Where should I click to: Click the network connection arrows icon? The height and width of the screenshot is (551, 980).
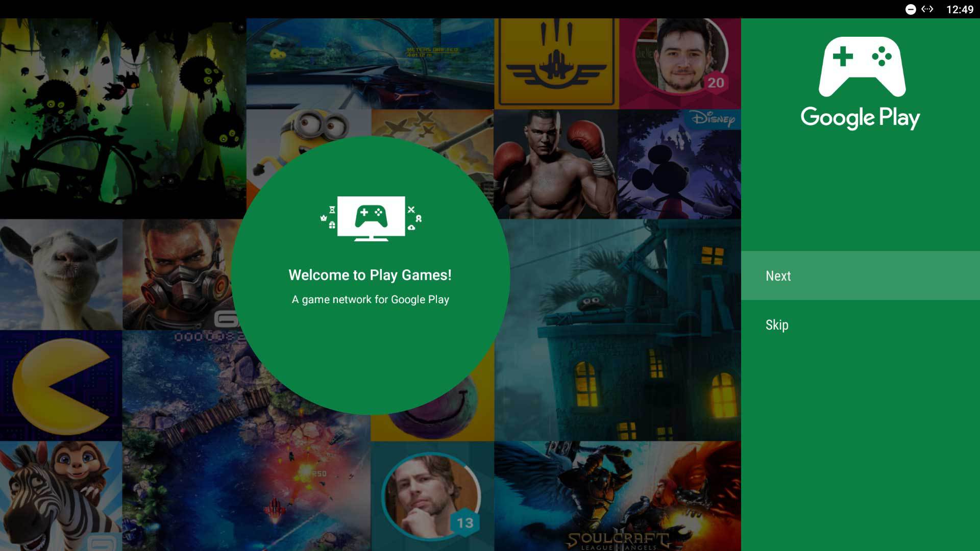(927, 9)
